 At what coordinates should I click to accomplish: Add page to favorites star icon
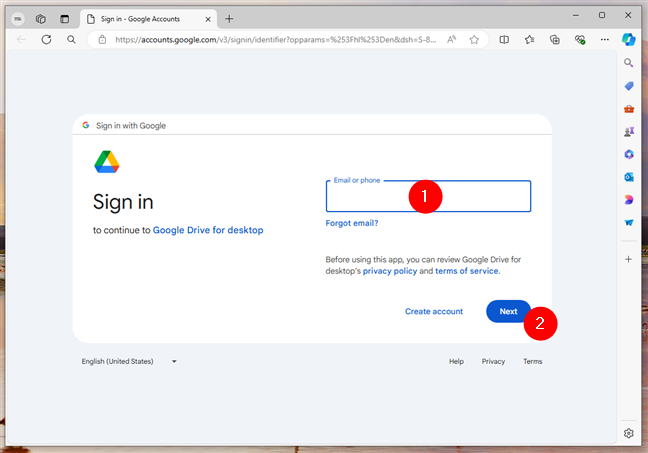pyautogui.click(x=474, y=40)
